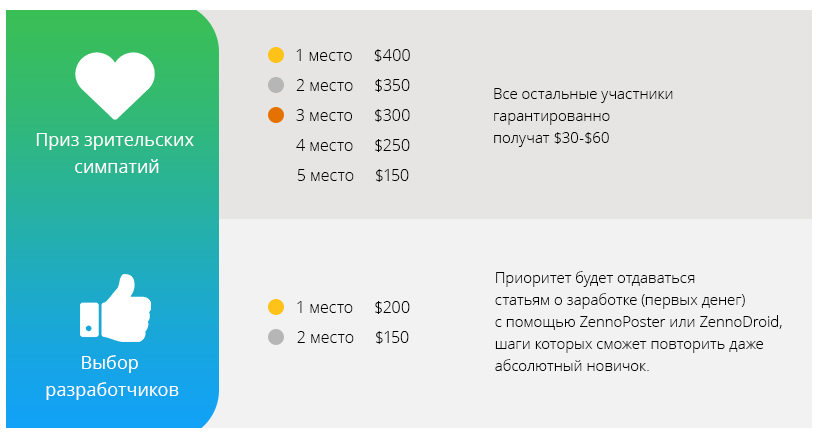Click the "Приоритет будет отдаваться" text line
The height and width of the screenshot is (434, 823).
click(594, 277)
